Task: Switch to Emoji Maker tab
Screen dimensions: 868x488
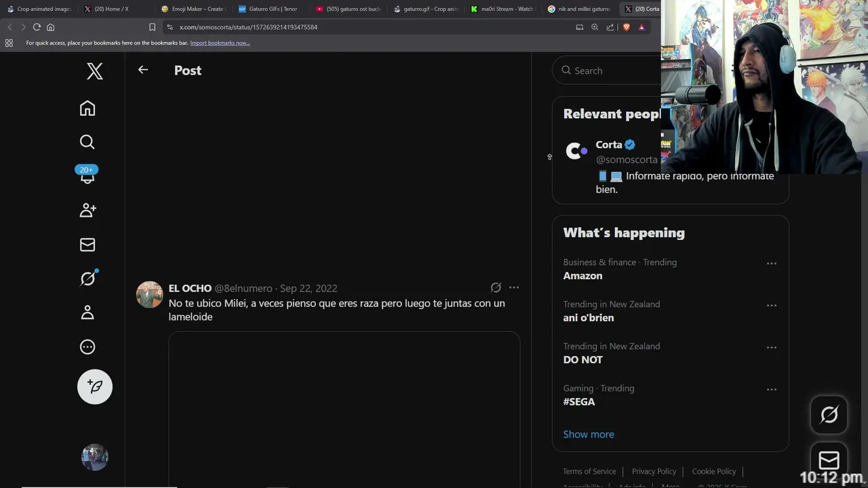Action: pos(194,9)
